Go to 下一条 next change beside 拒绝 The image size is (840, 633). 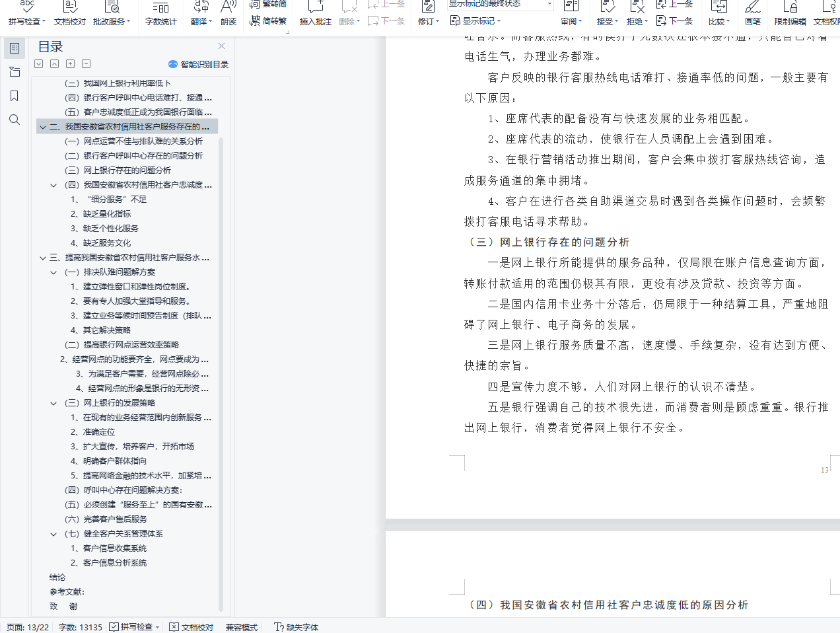[x=674, y=20]
